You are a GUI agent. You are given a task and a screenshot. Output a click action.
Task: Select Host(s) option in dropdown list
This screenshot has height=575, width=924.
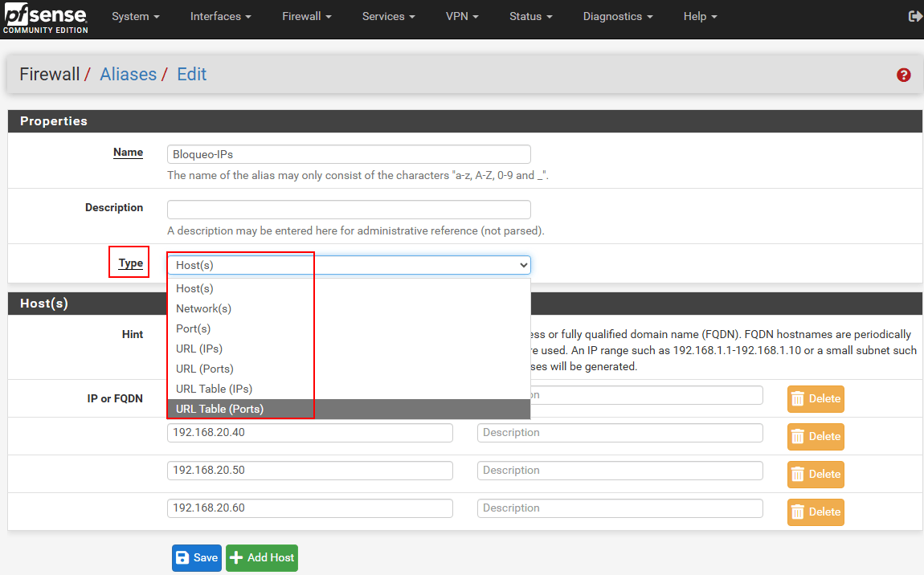(349, 288)
